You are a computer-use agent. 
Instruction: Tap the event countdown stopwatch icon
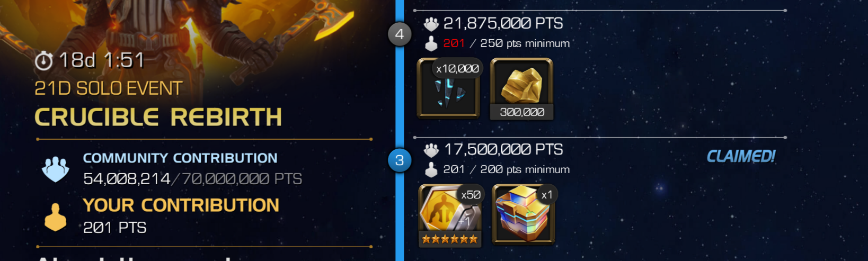click(43, 61)
